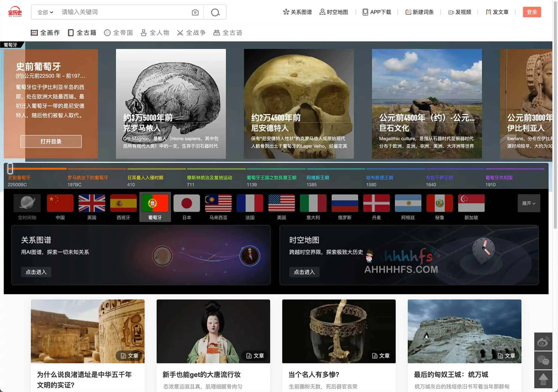
Task: Open the article 当个名人有多惨?
Action: point(314,375)
